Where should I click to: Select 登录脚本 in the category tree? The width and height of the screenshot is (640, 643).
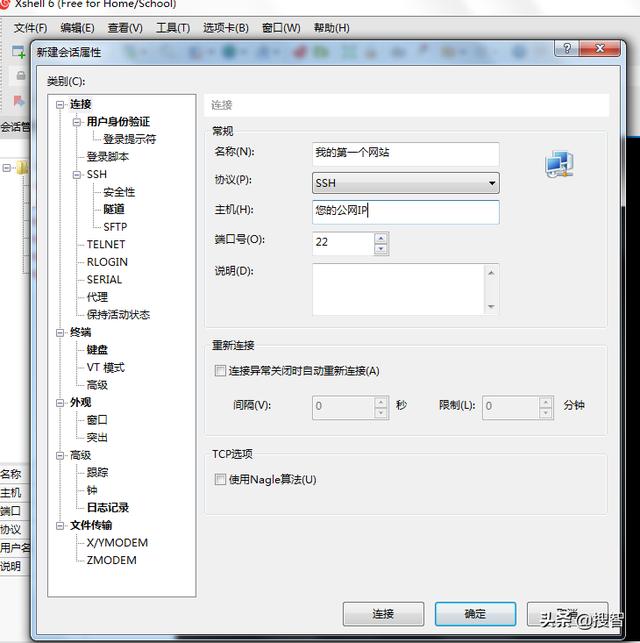108,157
